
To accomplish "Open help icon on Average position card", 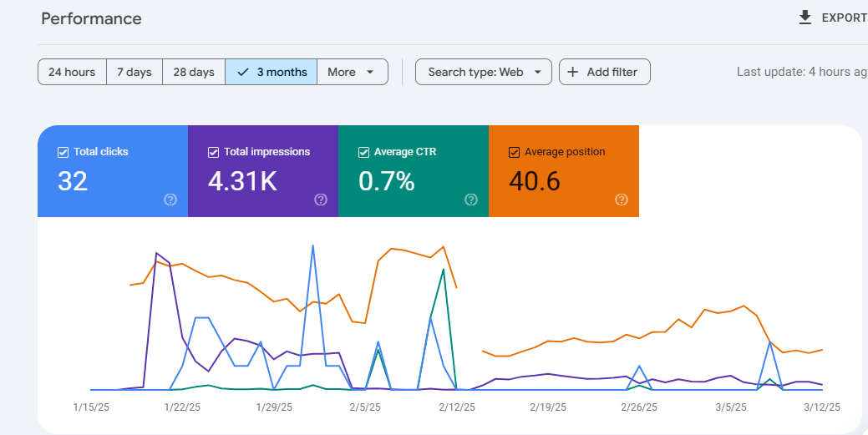I will click(x=622, y=200).
